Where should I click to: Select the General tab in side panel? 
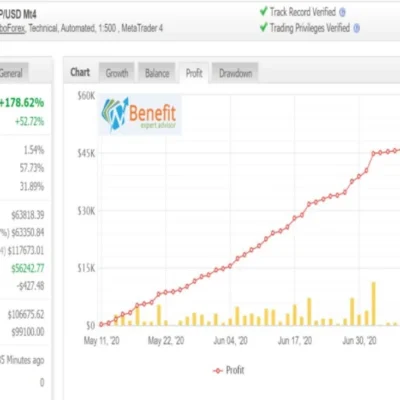click(x=12, y=73)
